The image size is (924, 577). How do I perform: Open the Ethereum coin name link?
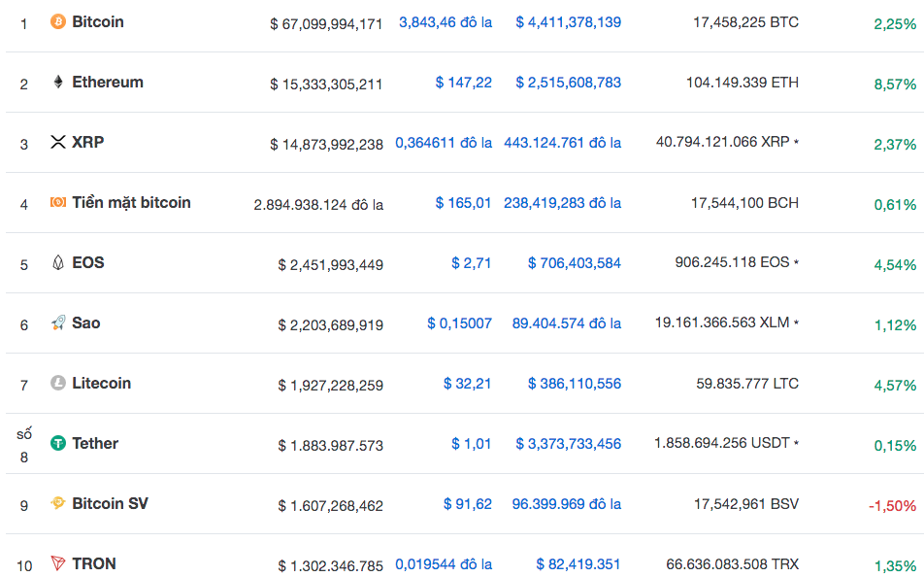[x=108, y=82]
